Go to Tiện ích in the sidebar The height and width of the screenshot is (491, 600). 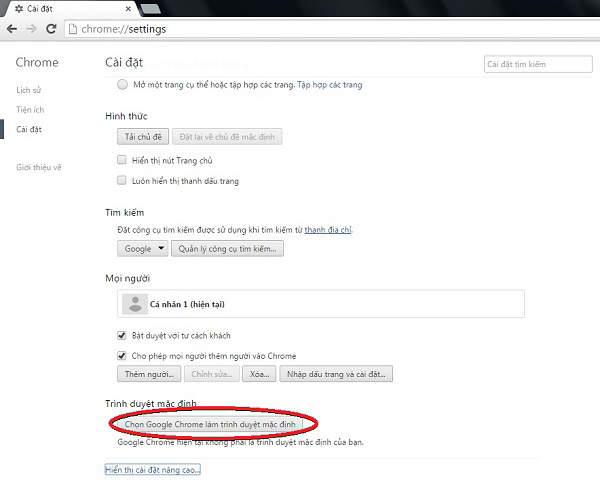29,110
